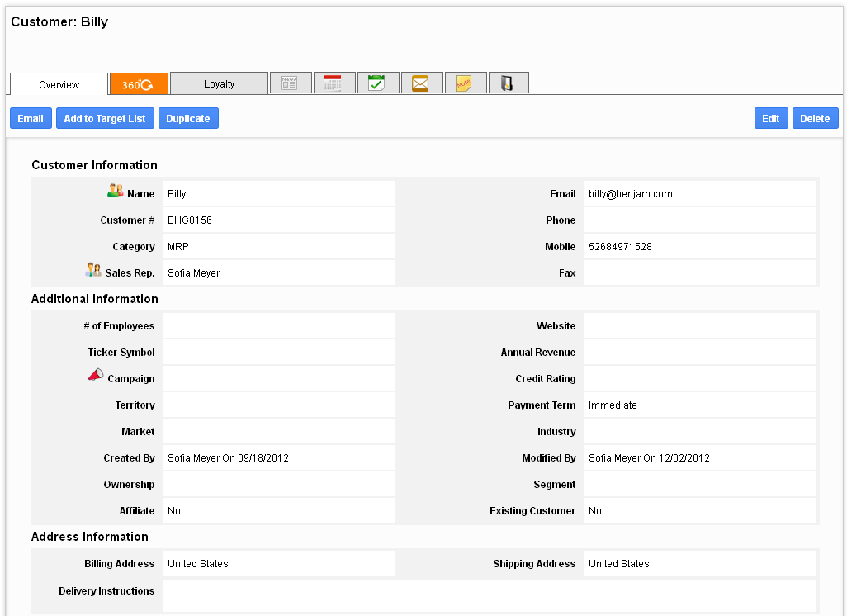847x616 pixels.
Task: Click the billy@berijam.com email value
Action: tap(630, 194)
